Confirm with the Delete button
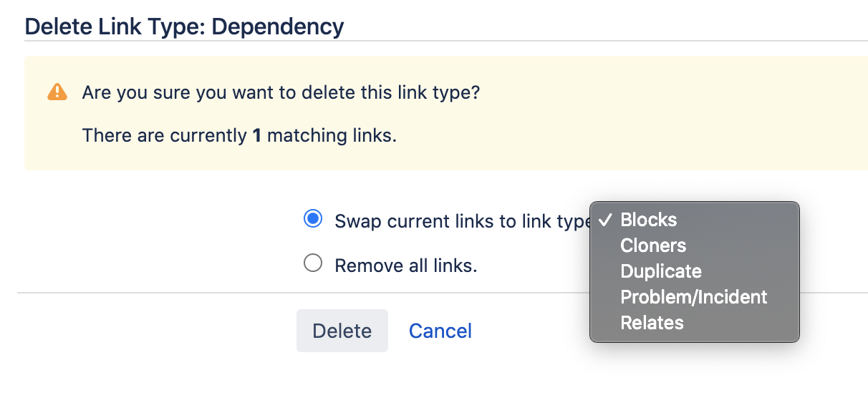868x418 pixels. coord(342,331)
